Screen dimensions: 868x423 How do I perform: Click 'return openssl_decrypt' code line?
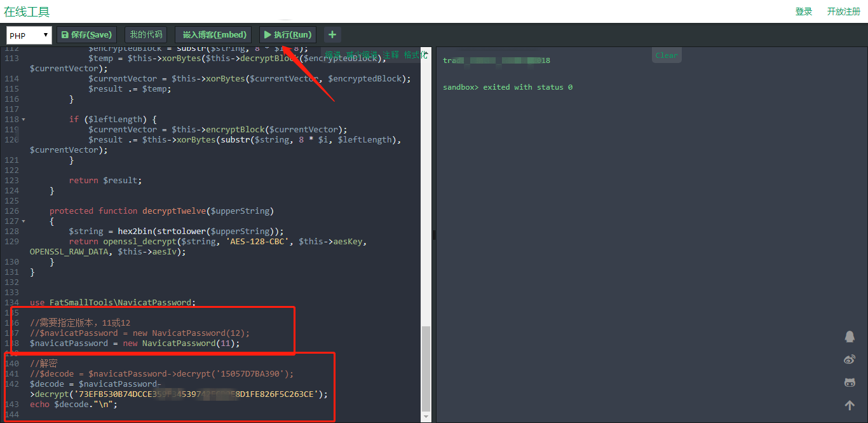[x=218, y=242]
